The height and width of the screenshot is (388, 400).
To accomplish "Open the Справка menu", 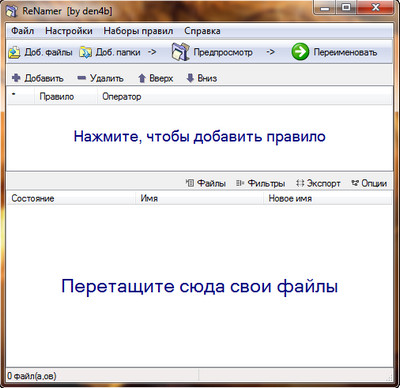I will click(202, 31).
